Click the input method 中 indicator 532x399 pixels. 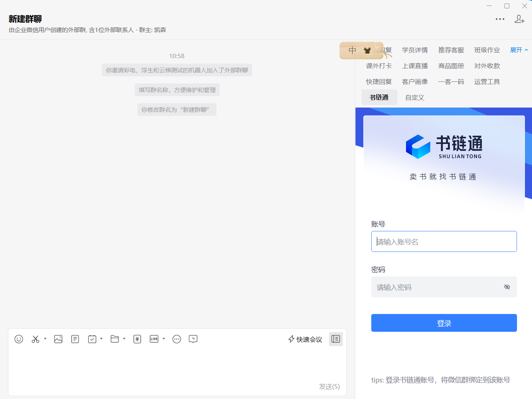(x=353, y=50)
